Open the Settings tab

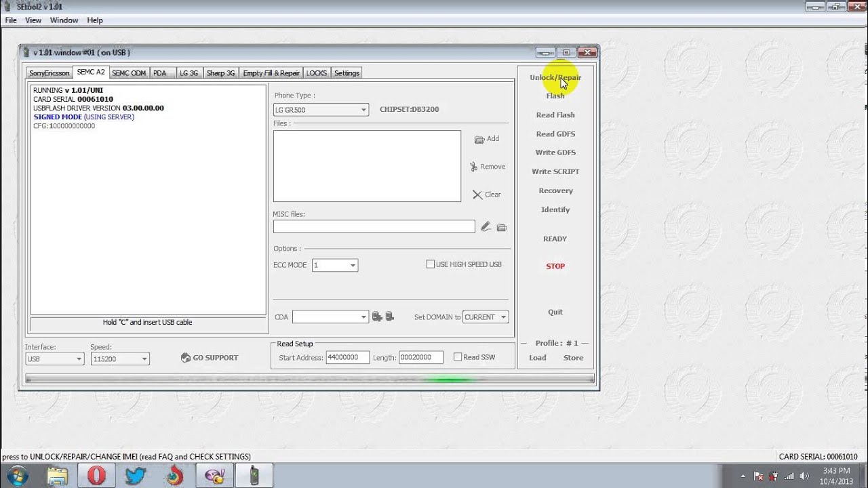click(x=347, y=73)
